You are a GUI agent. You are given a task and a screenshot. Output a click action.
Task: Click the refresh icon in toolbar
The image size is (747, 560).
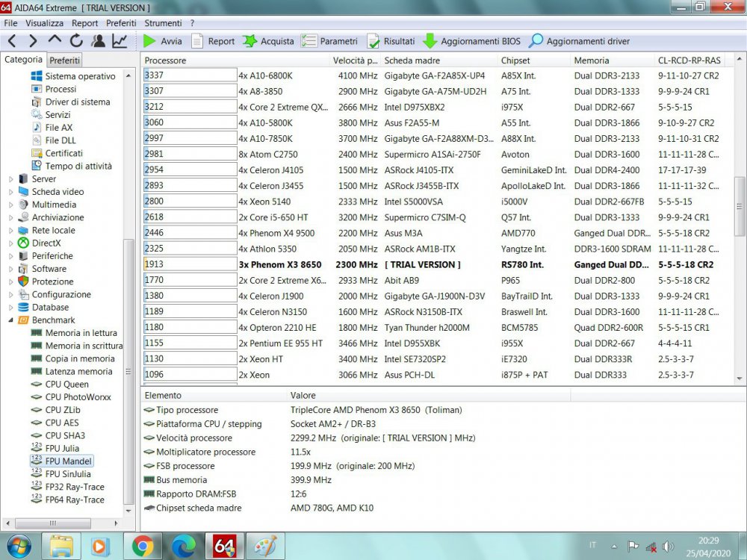tap(76, 41)
